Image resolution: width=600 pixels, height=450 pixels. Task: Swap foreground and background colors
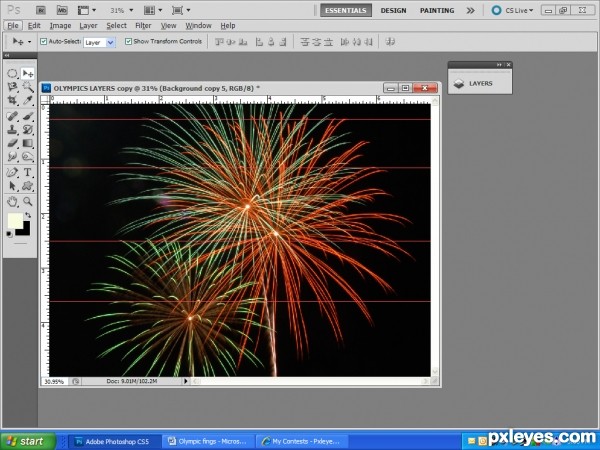click(28, 215)
